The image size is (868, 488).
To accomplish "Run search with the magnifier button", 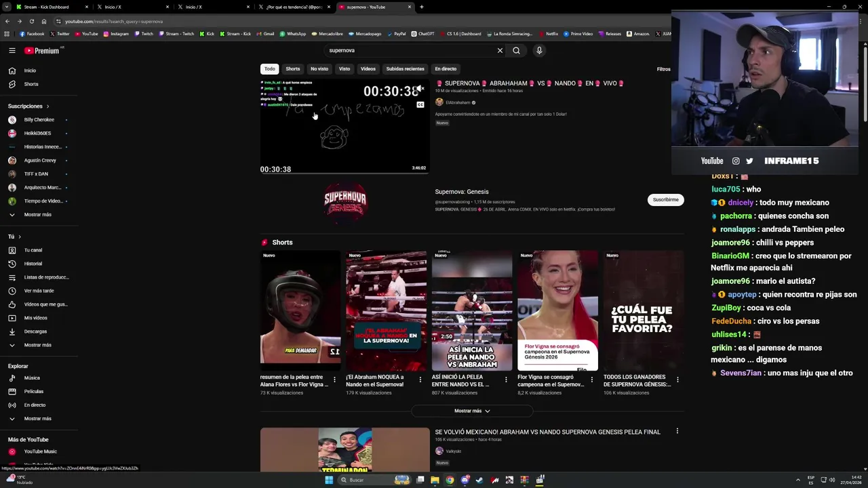I will [x=516, y=50].
